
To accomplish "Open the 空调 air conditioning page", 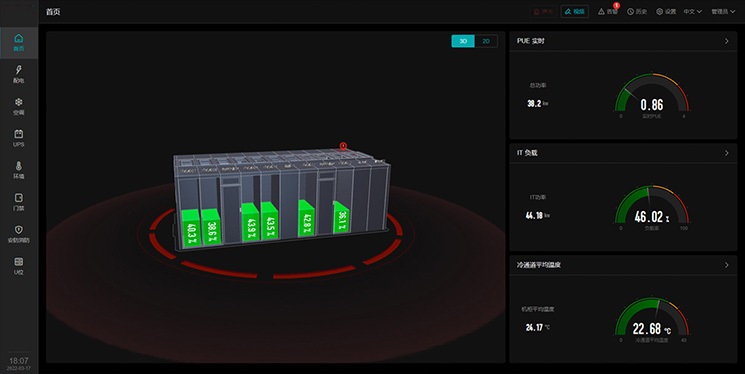I will tap(19, 106).
